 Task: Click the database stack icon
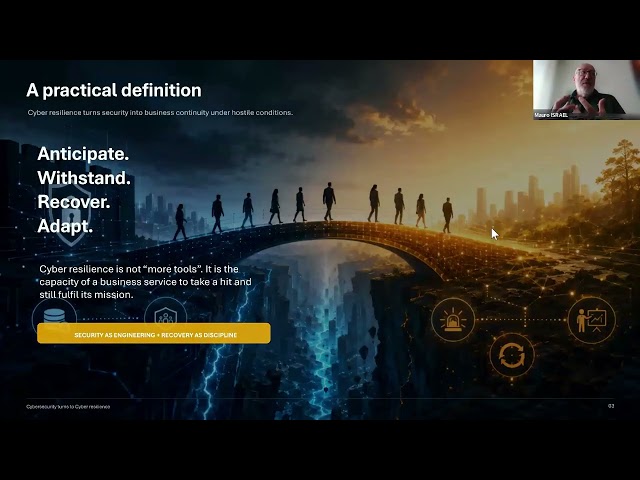point(54,315)
